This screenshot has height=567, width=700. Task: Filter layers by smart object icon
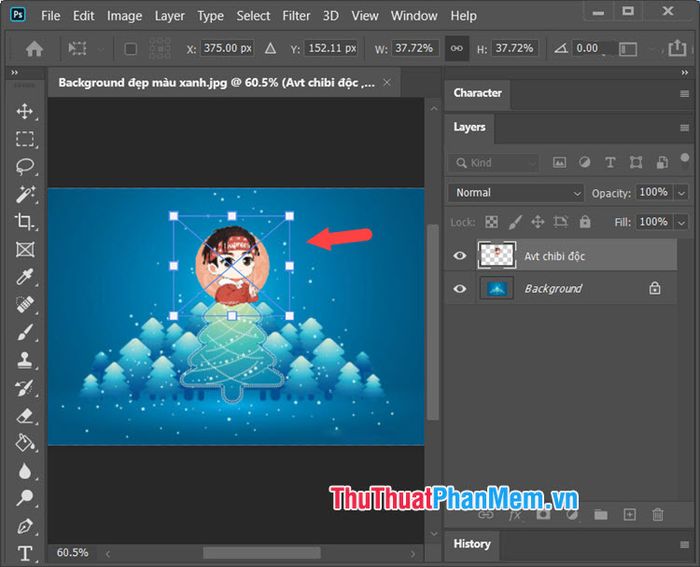point(662,163)
